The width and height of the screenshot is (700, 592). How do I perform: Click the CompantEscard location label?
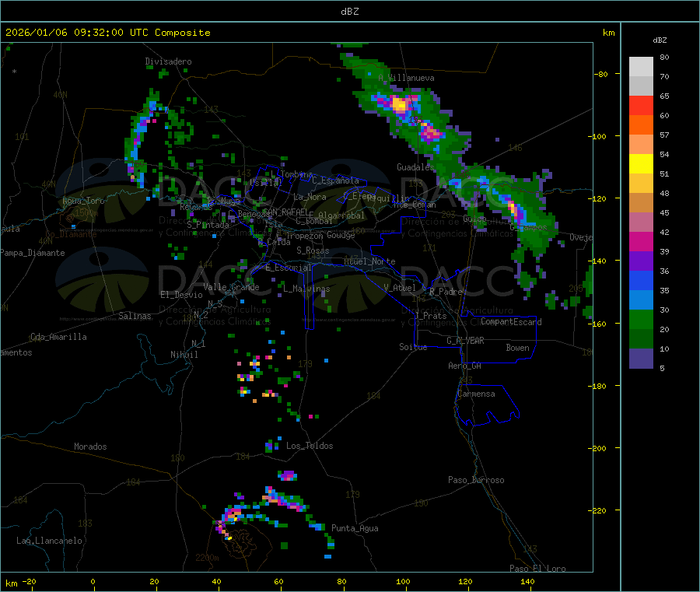click(511, 322)
